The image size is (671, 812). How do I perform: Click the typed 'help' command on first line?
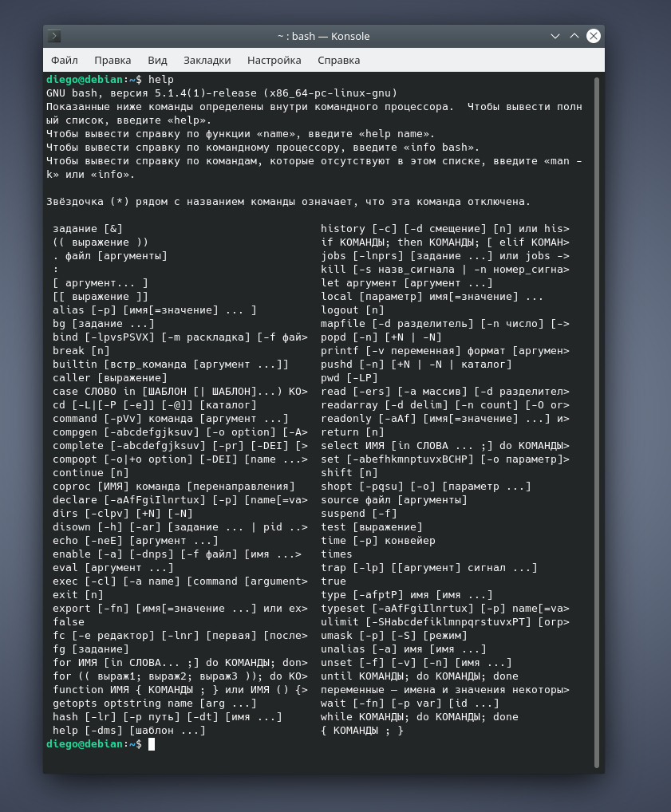160,80
